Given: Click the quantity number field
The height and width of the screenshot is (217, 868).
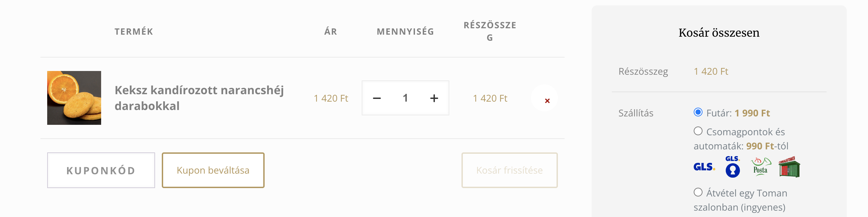Looking at the screenshot, I should [x=405, y=98].
